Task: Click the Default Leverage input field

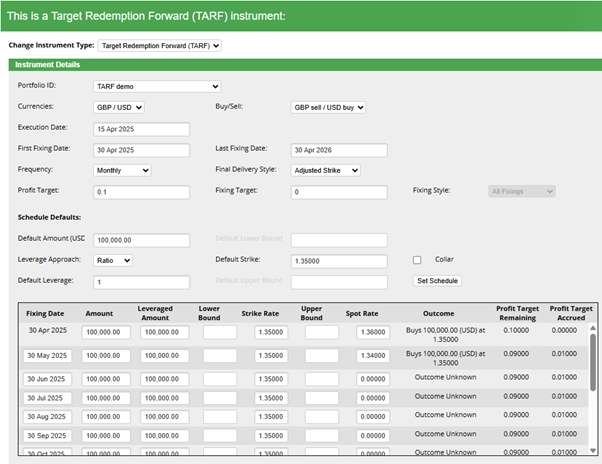Action: click(x=141, y=282)
